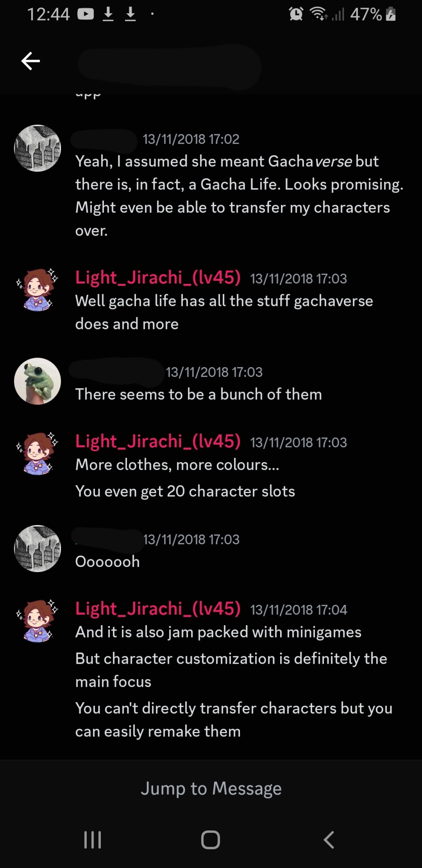Open the frog profile avatar

38,381
